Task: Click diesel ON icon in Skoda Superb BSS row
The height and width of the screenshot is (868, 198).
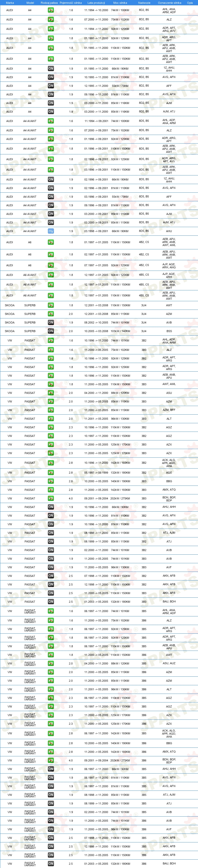Action: click(x=51, y=331)
